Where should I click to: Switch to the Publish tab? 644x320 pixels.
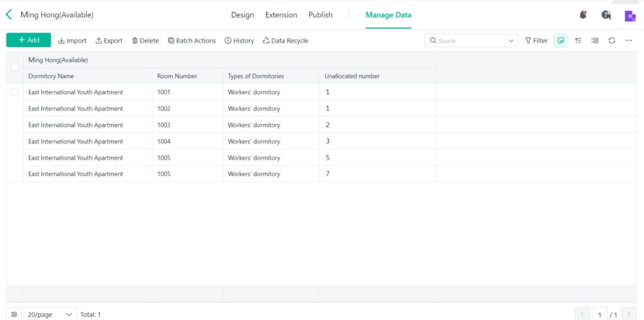(320, 15)
